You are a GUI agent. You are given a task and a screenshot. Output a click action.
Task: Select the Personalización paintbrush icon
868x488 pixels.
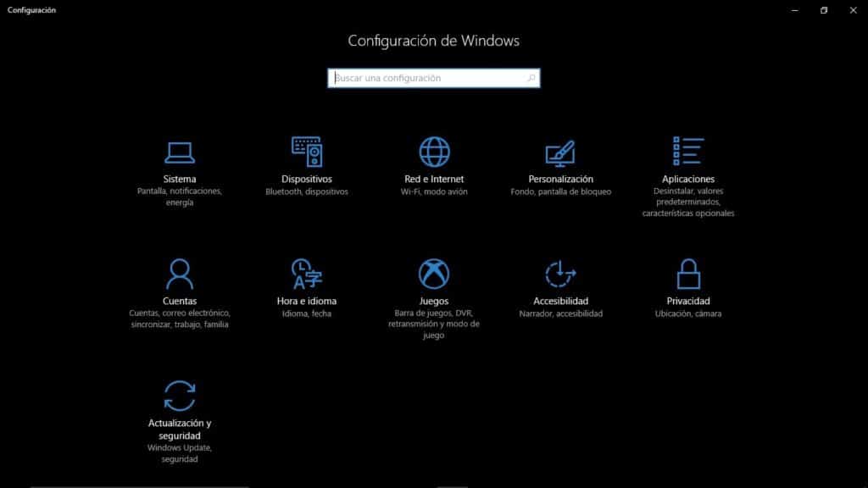[560, 152]
